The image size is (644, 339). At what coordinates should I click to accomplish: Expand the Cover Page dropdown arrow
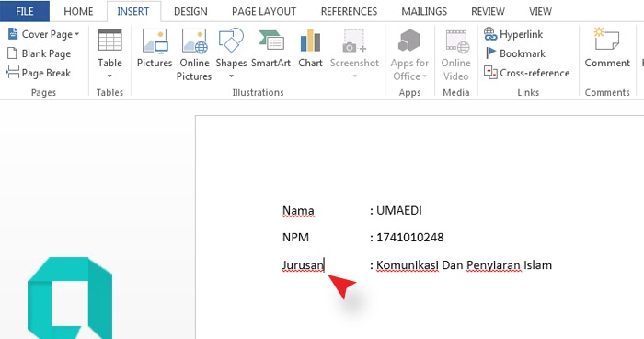point(76,34)
